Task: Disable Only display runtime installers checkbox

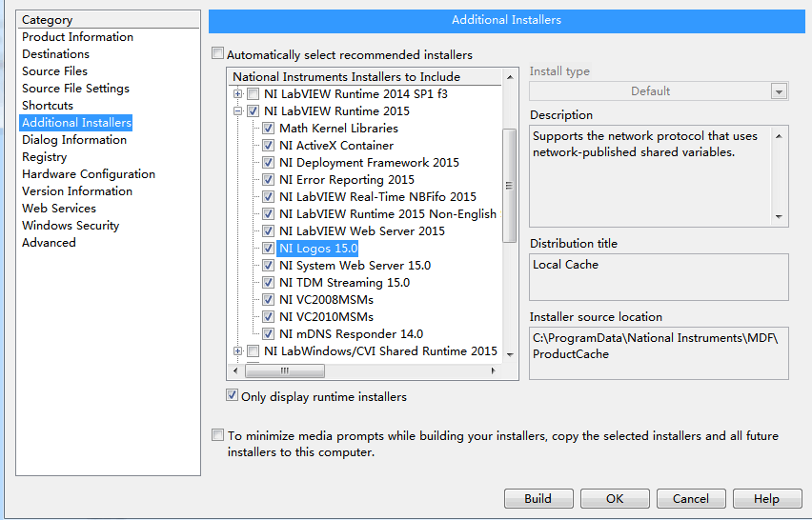Action: click(x=232, y=395)
